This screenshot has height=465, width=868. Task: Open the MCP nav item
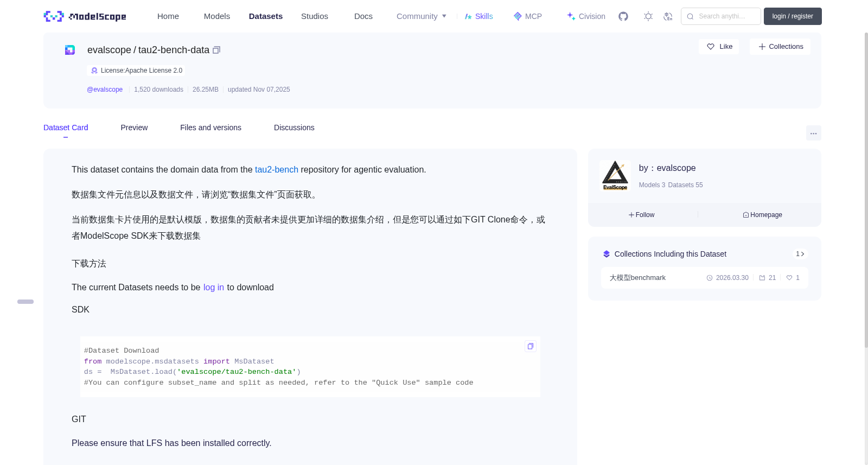pos(527,16)
